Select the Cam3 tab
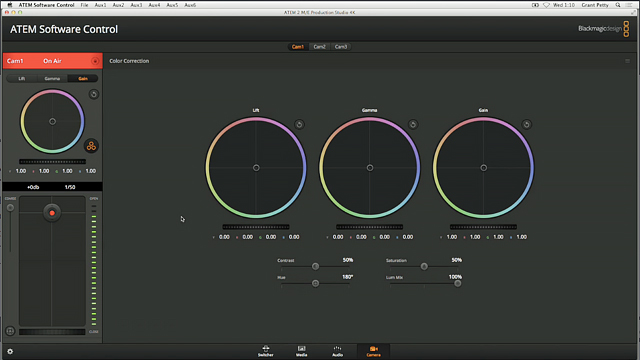 point(341,47)
